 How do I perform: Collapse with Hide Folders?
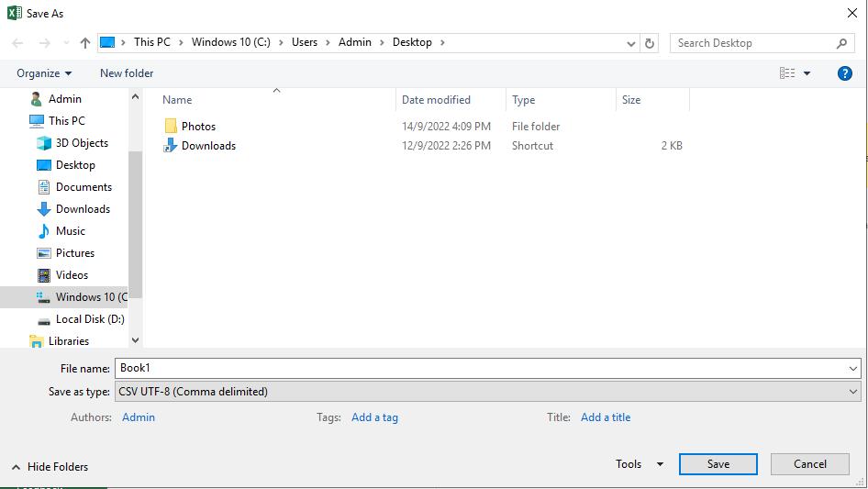pos(50,467)
